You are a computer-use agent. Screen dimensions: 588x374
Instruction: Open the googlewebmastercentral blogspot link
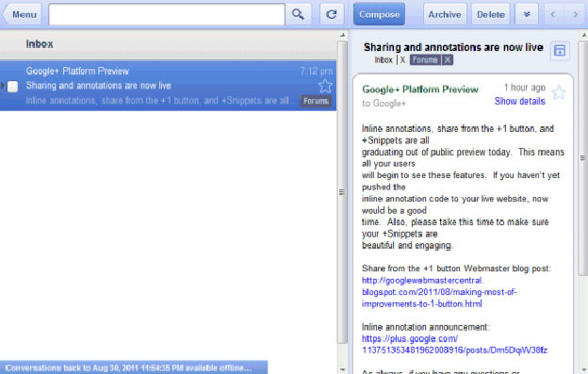pyautogui.click(x=439, y=292)
